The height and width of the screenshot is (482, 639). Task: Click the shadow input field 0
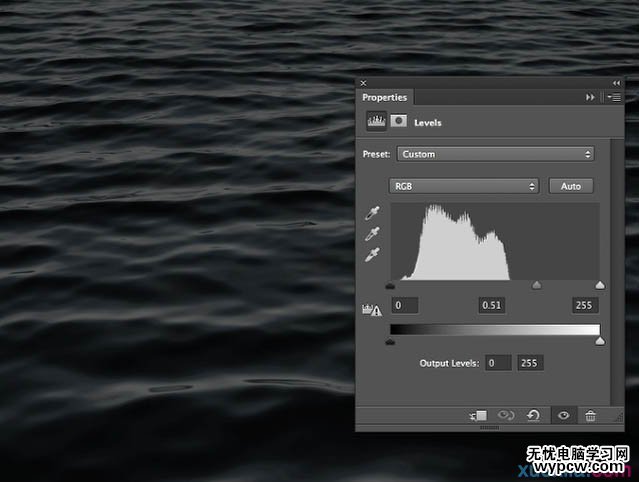[405, 305]
